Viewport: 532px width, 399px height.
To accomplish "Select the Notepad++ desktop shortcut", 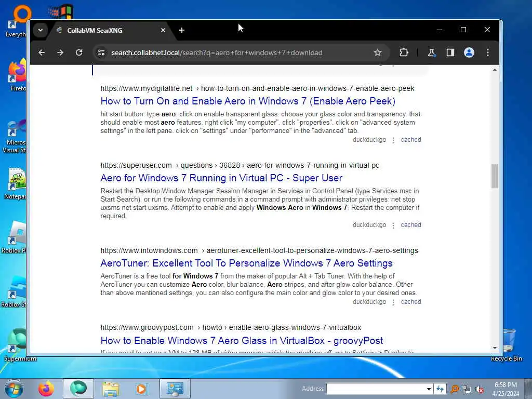I will pyautogui.click(x=15, y=183).
